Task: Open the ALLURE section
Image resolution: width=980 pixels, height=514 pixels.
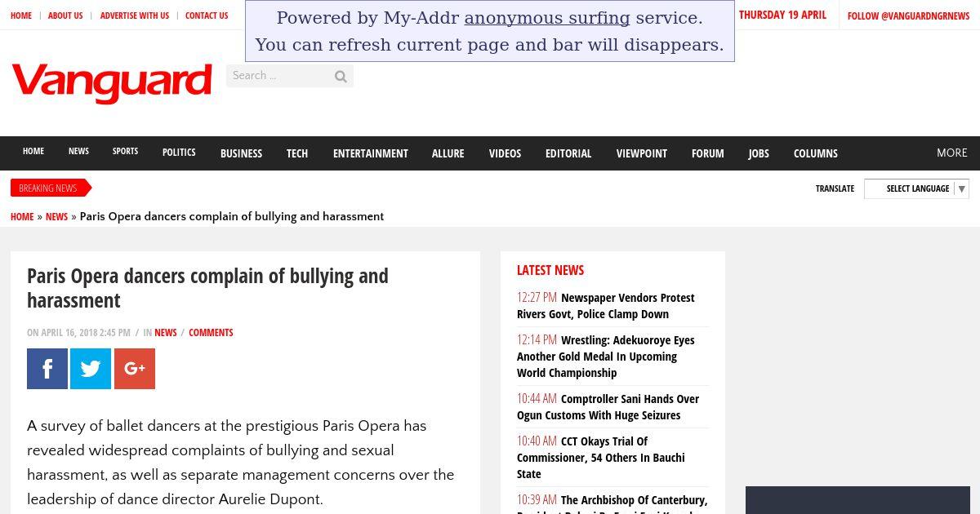Action: tap(448, 153)
